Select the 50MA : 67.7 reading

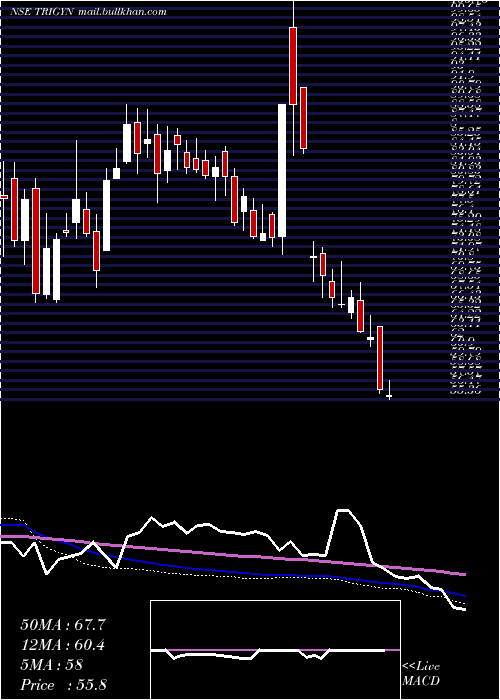point(62,625)
